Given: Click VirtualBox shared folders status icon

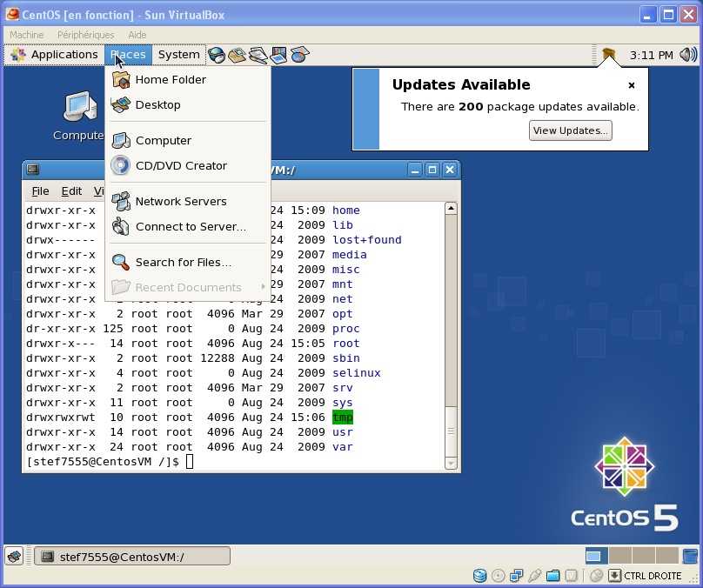Looking at the screenshot, I should click(x=553, y=576).
